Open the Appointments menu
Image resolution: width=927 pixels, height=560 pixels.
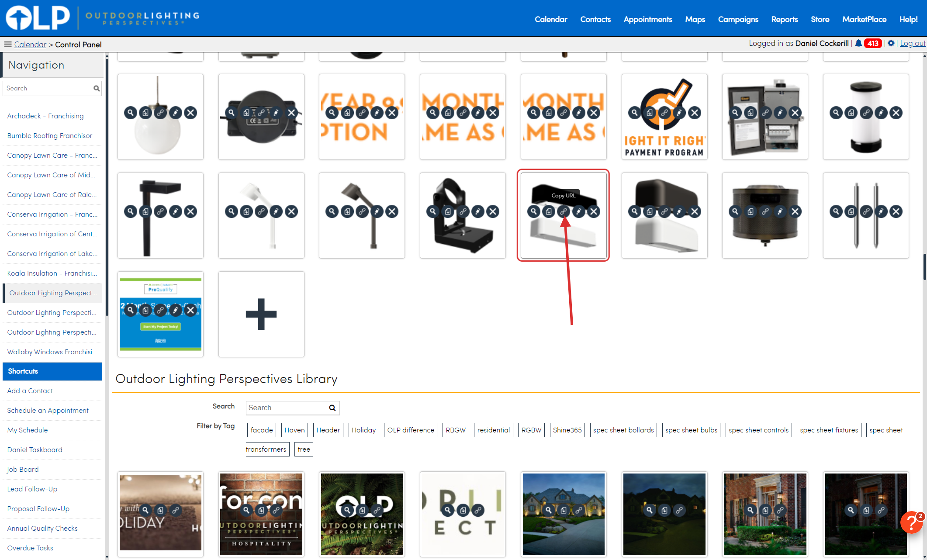648,19
